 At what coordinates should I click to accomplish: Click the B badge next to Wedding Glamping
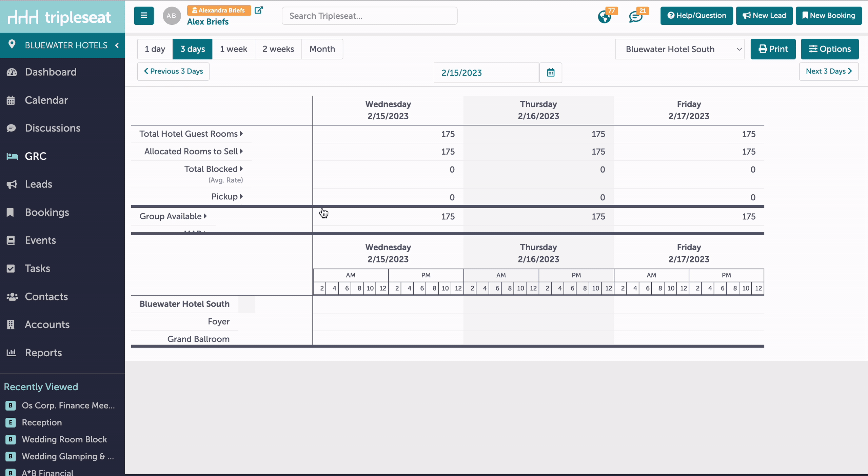tap(11, 456)
